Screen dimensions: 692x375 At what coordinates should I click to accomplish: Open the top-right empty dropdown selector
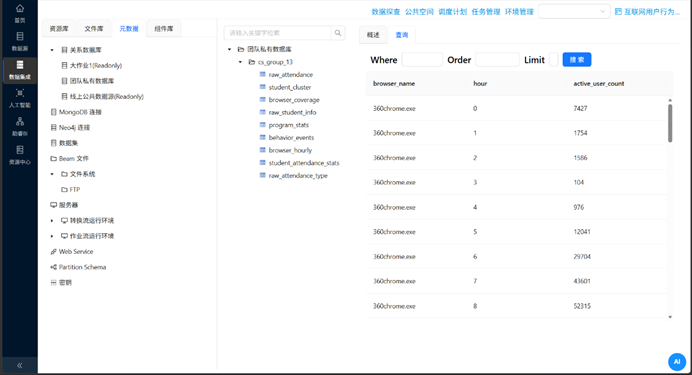574,11
